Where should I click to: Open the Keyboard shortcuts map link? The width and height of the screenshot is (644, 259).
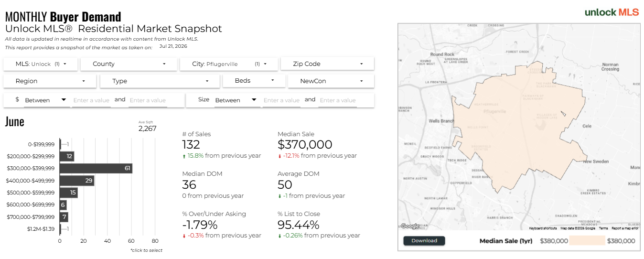(543, 228)
